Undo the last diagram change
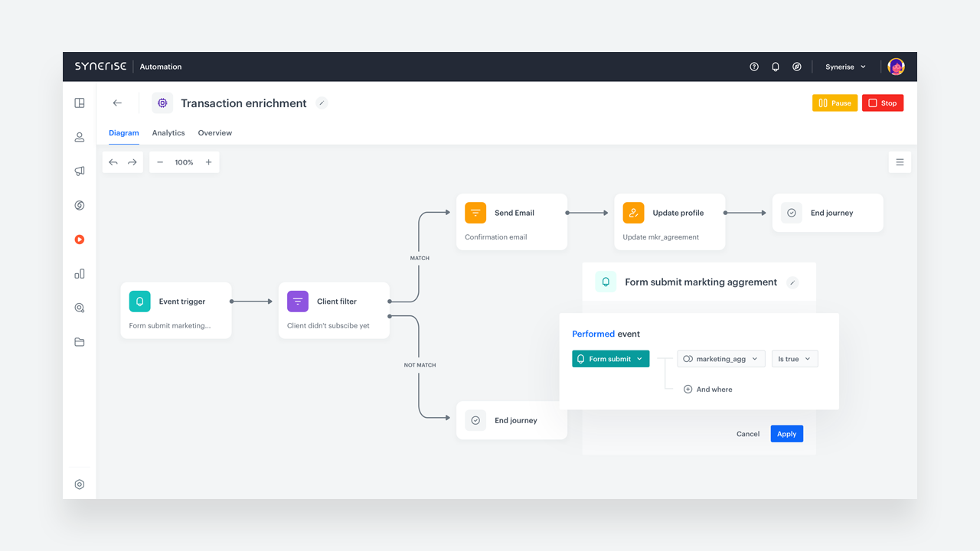Screen dimensions: 980x551 click(x=113, y=162)
